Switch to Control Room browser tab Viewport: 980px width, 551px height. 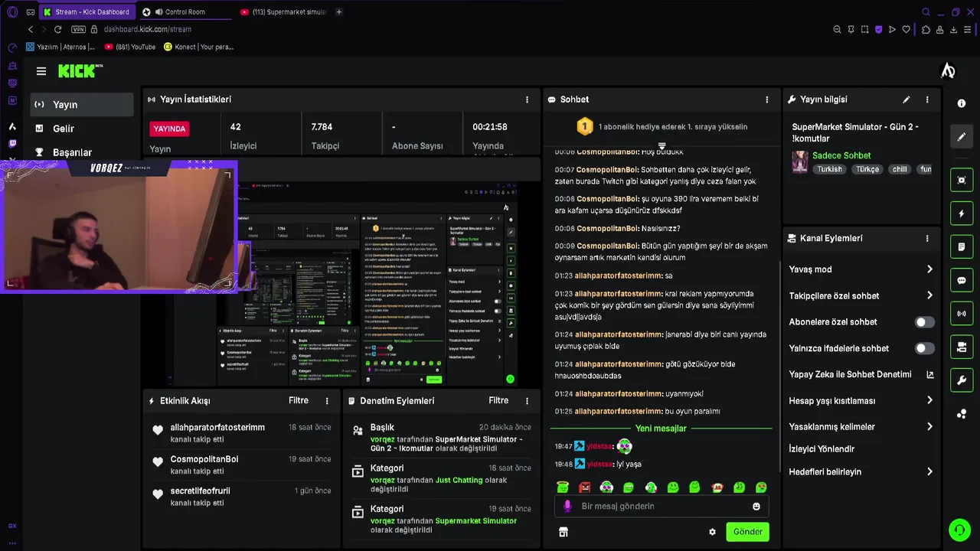(x=185, y=11)
